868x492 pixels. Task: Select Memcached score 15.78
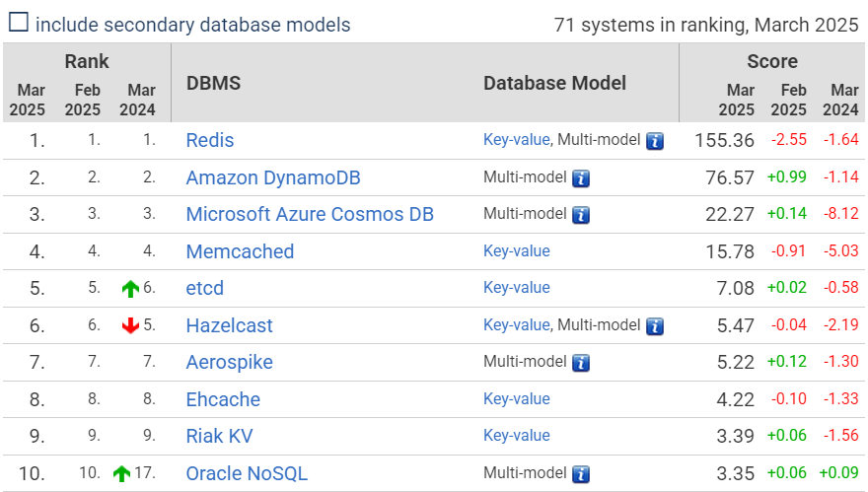(x=730, y=251)
